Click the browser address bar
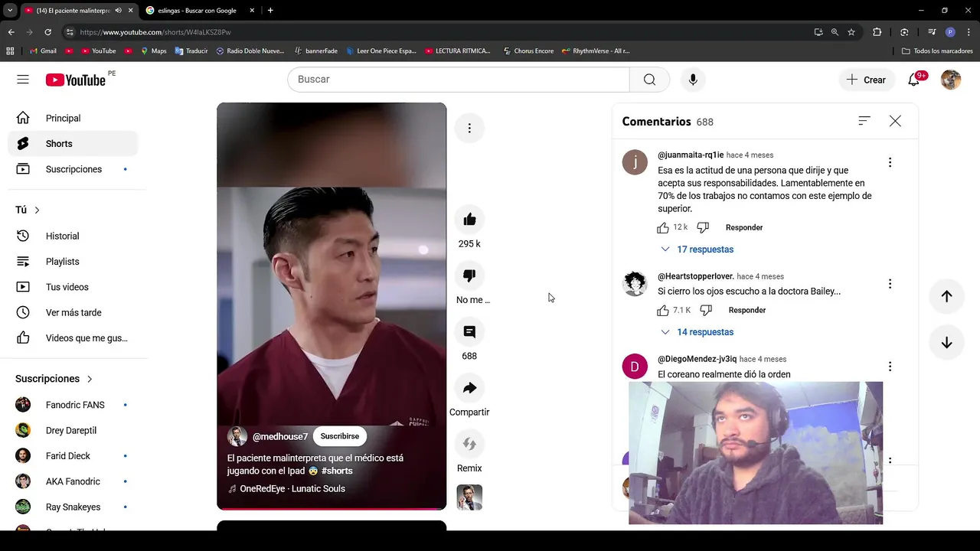Screen dimensions: 980x551 (x=436, y=32)
